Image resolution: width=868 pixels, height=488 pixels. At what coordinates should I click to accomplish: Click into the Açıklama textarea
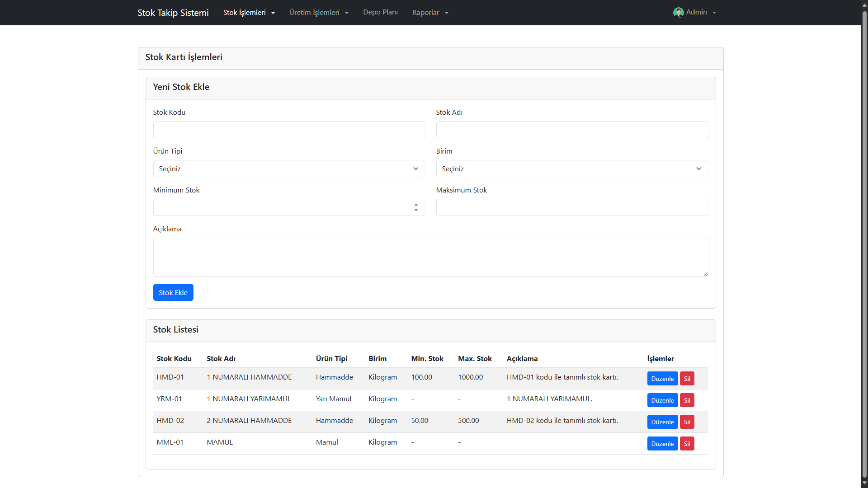(x=430, y=257)
